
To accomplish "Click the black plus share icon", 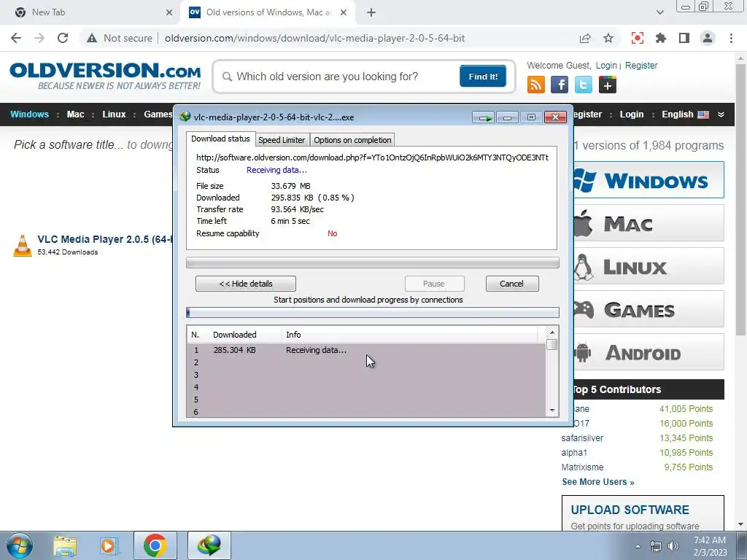I will point(608,85).
